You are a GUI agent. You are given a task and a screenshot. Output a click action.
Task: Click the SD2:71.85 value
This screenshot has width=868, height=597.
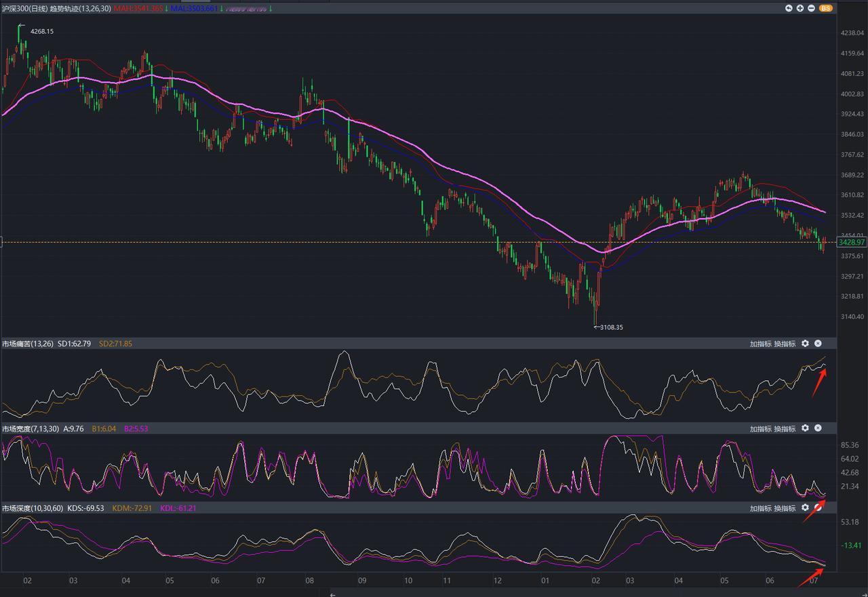pos(116,344)
